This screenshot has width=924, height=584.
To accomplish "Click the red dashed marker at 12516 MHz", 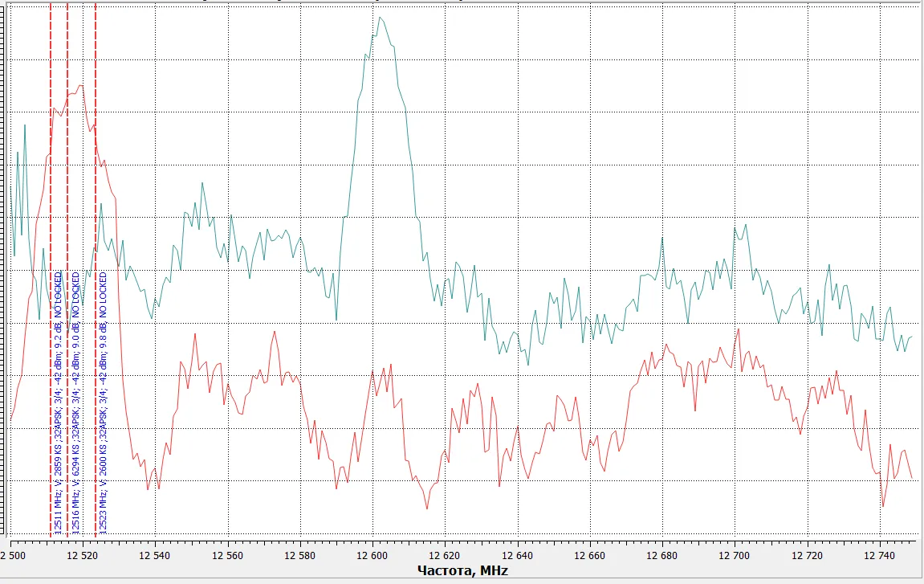I will pos(67,201).
